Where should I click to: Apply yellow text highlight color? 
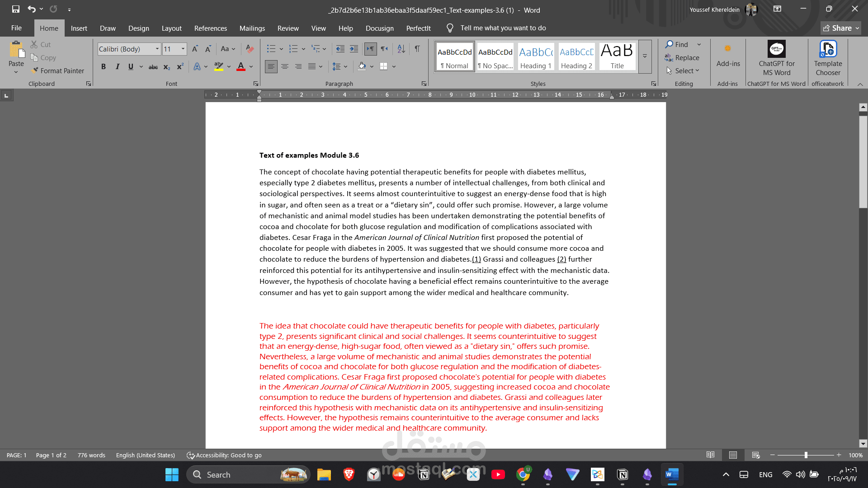pyautogui.click(x=219, y=66)
